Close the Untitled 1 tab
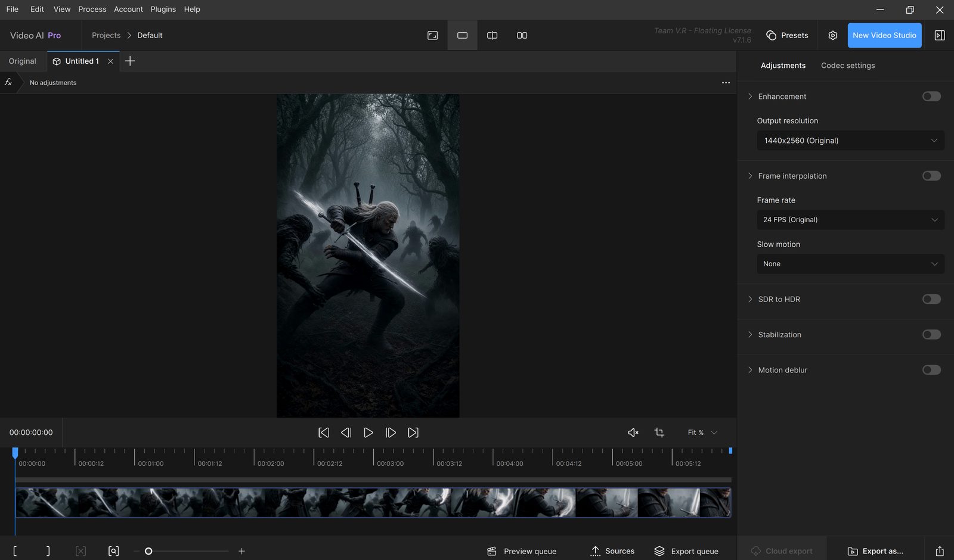954x560 pixels. click(x=110, y=61)
